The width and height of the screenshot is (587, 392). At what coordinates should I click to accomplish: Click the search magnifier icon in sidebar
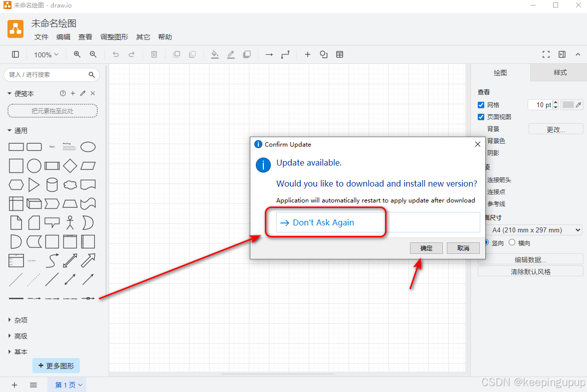coord(92,75)
